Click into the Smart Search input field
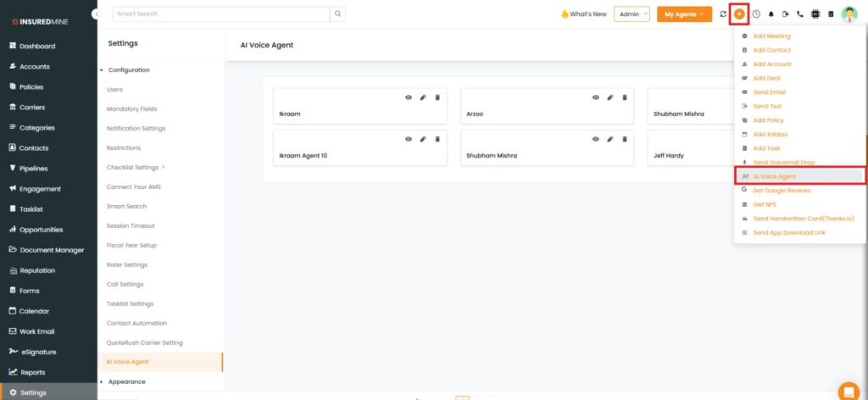This screenshot has height=400, width=868. pos(220,14)
